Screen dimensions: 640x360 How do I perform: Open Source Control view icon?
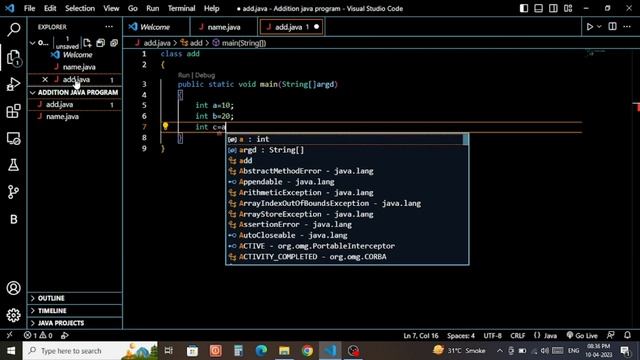pos(13,192)
